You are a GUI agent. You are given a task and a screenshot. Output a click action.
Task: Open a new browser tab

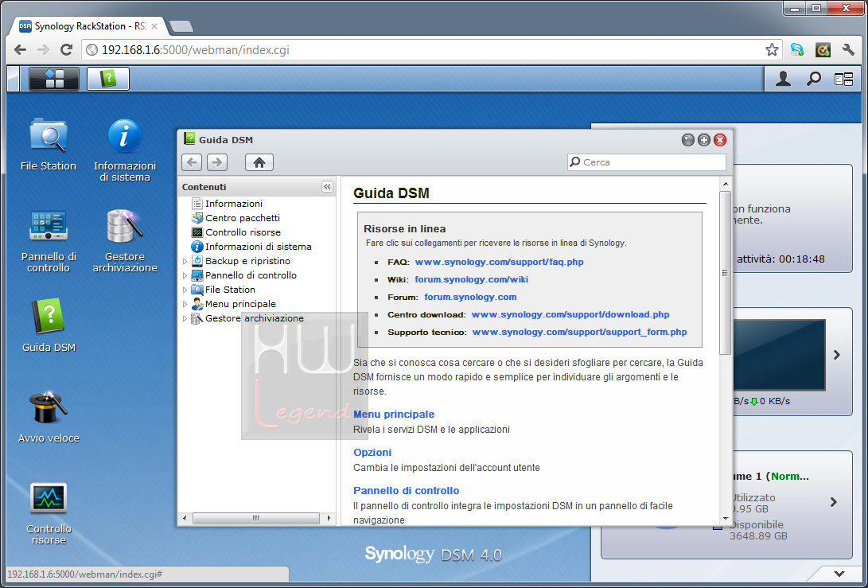[x=181, y=26]
